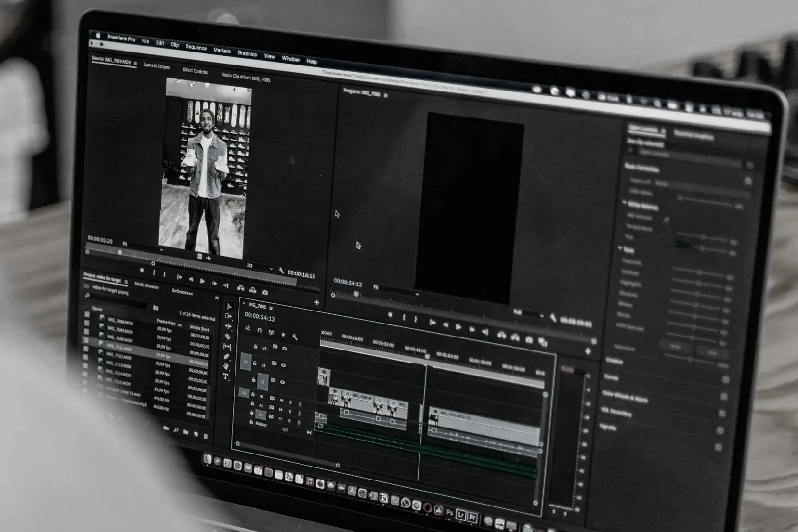Select the Slip tool
798x532 pixels.
227,346
